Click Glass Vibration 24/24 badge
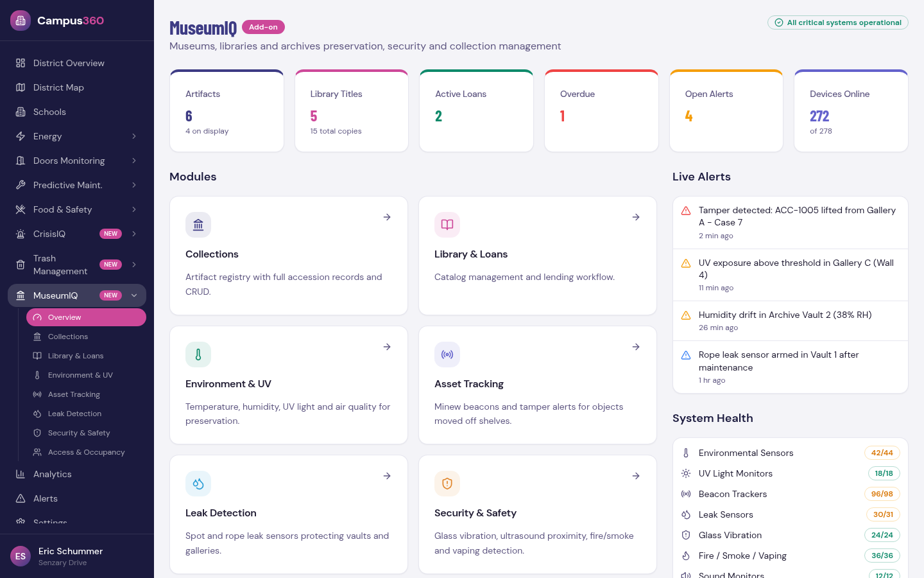924x578 pixels. [882, 535]
